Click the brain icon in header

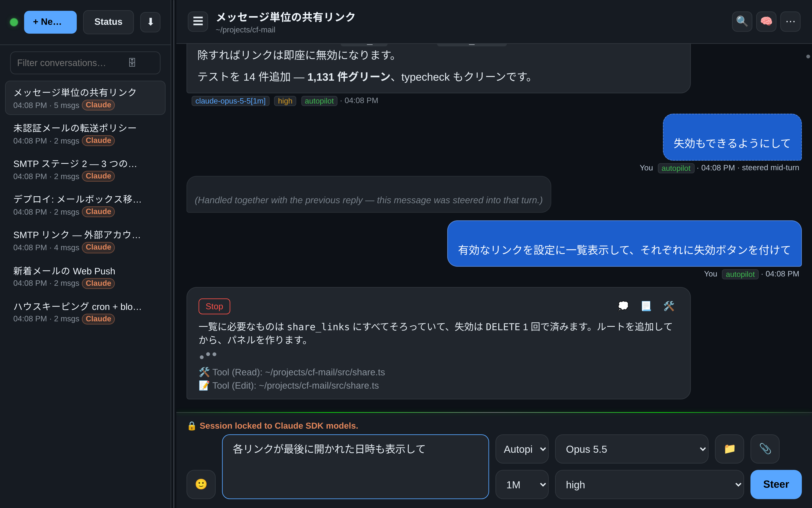[x=766, y=22]
